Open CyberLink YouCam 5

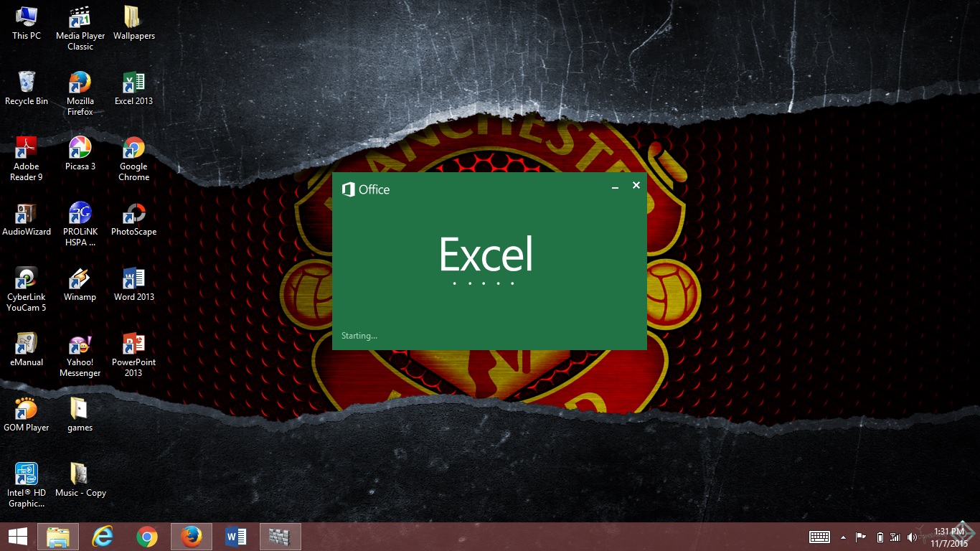tap(27, 278)
